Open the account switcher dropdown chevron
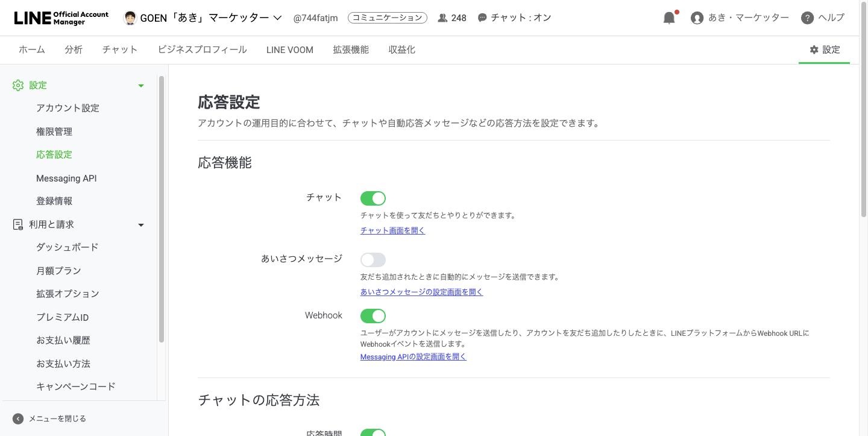Screen dimensions: 868x436 pyautogui.click(x=277, y=18)
